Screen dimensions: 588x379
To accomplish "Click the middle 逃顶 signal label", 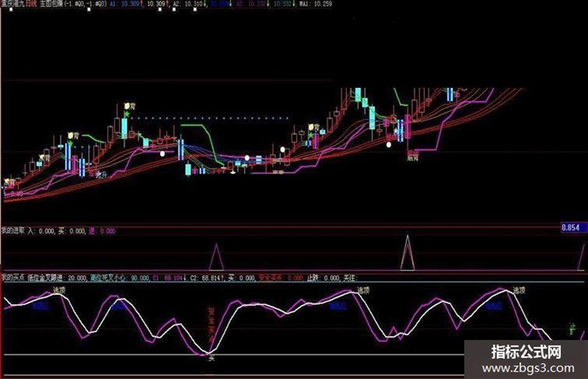I will click(x=363, y=289).
